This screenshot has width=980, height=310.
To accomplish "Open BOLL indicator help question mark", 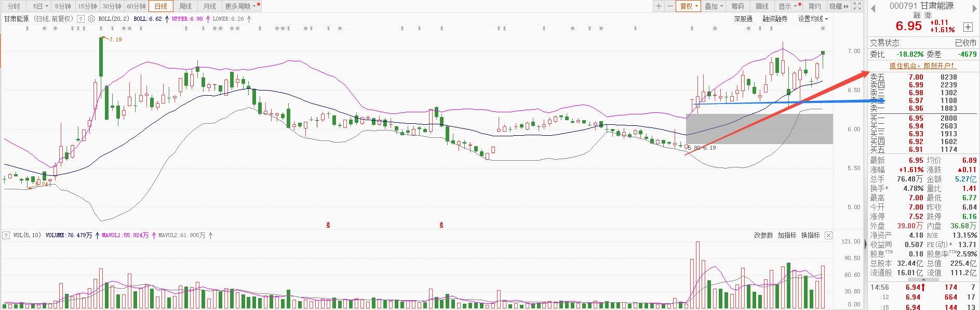I will point(80,19).
